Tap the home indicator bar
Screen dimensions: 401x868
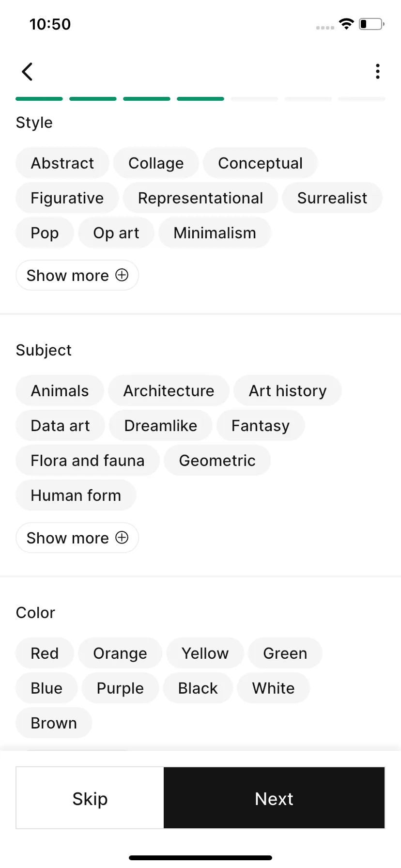[200, 858]
